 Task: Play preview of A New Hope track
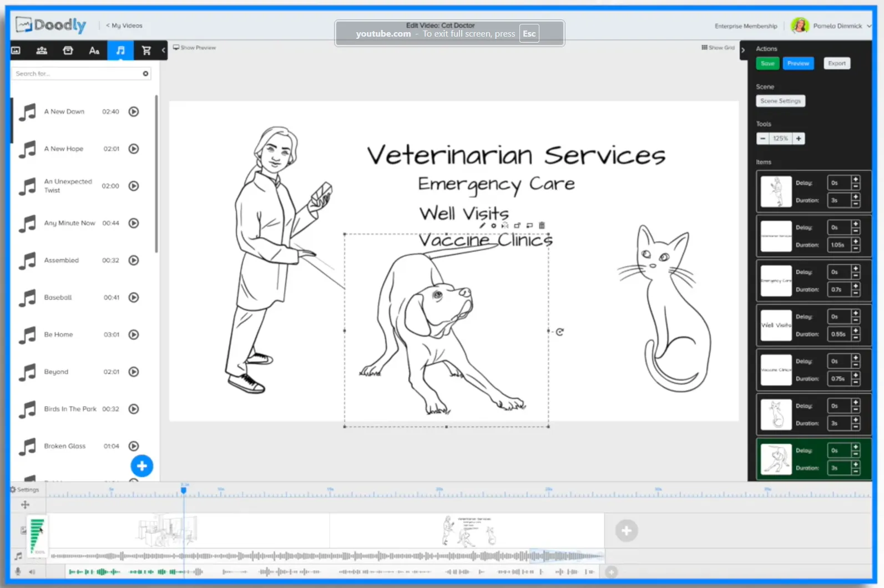click(x=134, y=149)
